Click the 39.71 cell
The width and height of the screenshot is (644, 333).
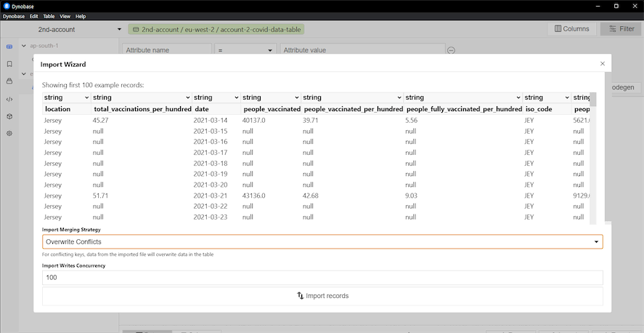pyautogui.click(x=310, y=121)
